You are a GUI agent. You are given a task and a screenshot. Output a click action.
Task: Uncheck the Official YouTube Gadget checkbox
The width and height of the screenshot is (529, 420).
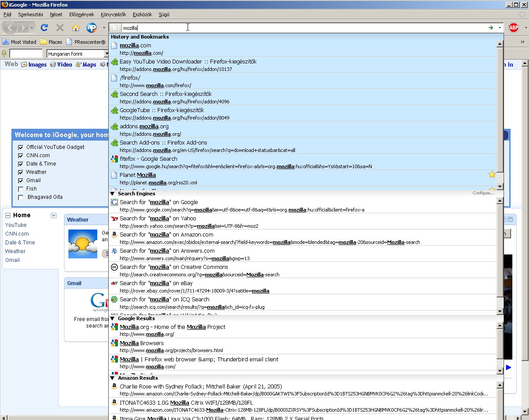[x=21, y=148]
